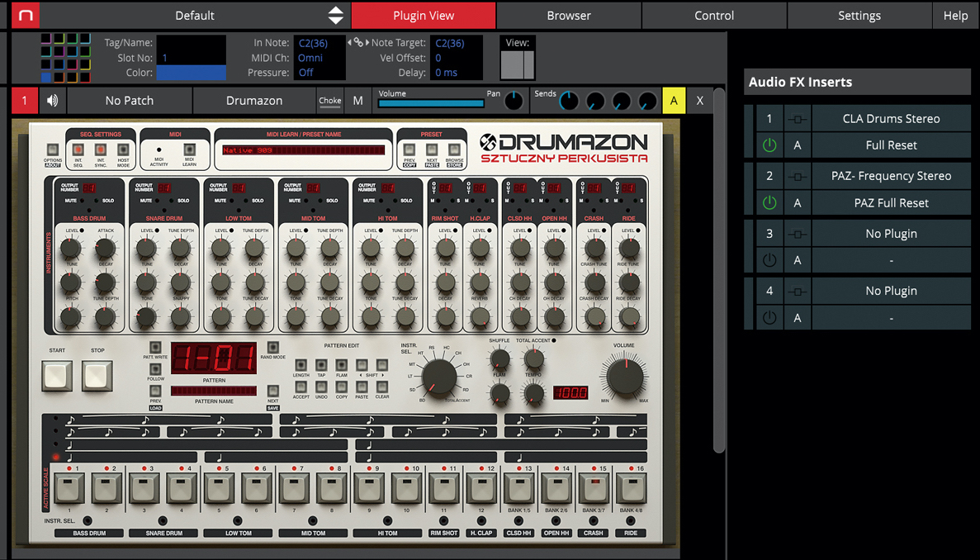Click the Next preset button in Preset section
Viewport: 980px width, 560px height.
431,150
